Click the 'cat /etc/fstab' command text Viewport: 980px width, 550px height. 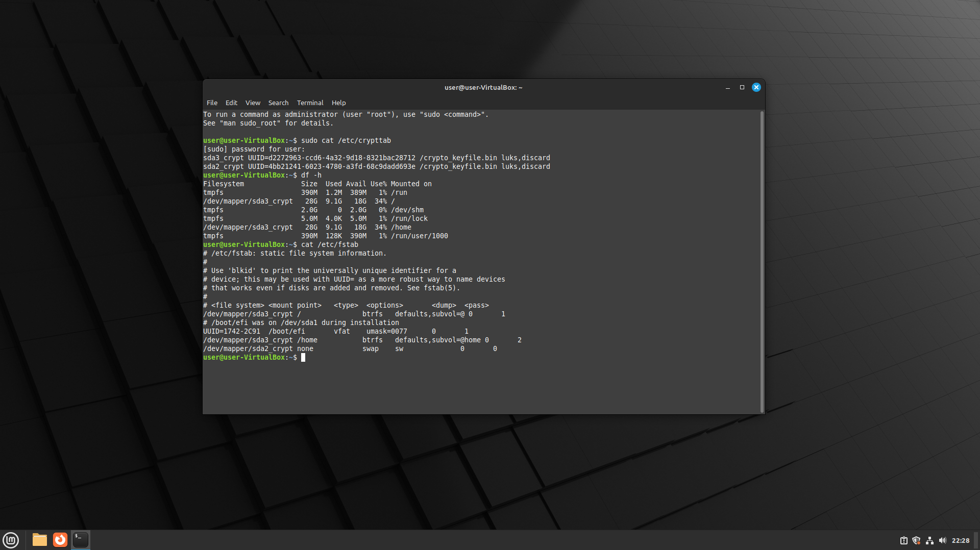pyautogui.click(x=330, y=244)
